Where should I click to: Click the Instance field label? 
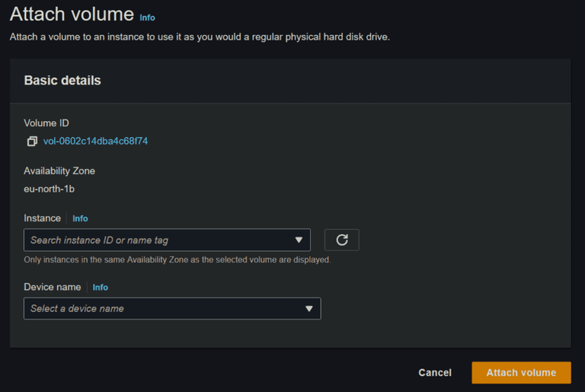click(x=42, y=218)
